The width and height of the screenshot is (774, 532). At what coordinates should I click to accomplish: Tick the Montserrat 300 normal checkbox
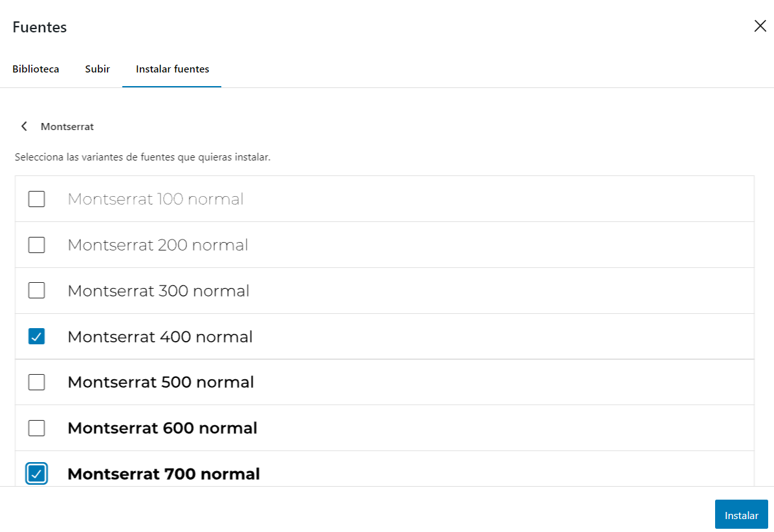[x=37, y=291]
